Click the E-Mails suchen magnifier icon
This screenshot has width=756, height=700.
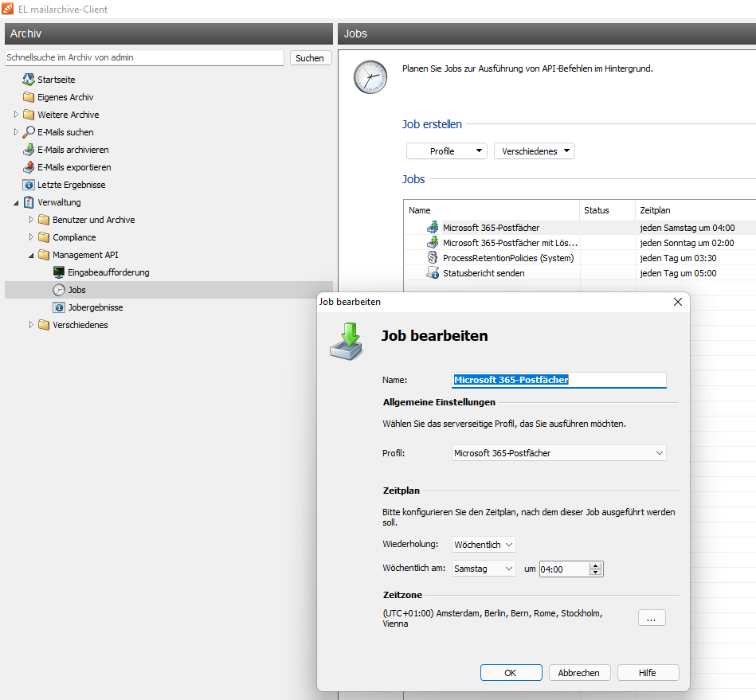pyautogui.click(x=29, y=132)
